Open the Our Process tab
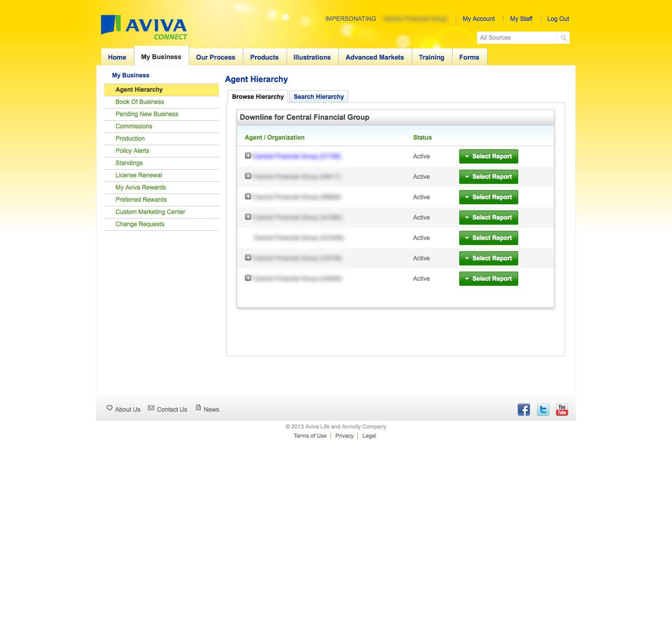Screen dimensions: 672x617 tap(216, 57)
